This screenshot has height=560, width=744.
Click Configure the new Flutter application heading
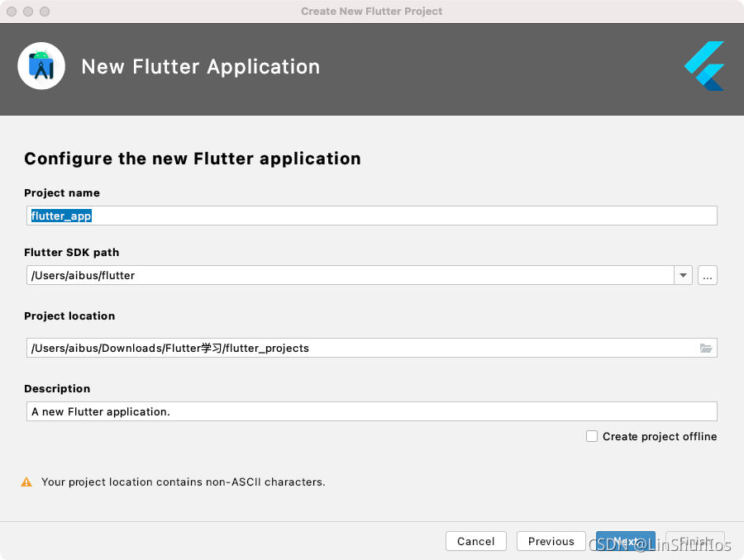click(193, 159)
